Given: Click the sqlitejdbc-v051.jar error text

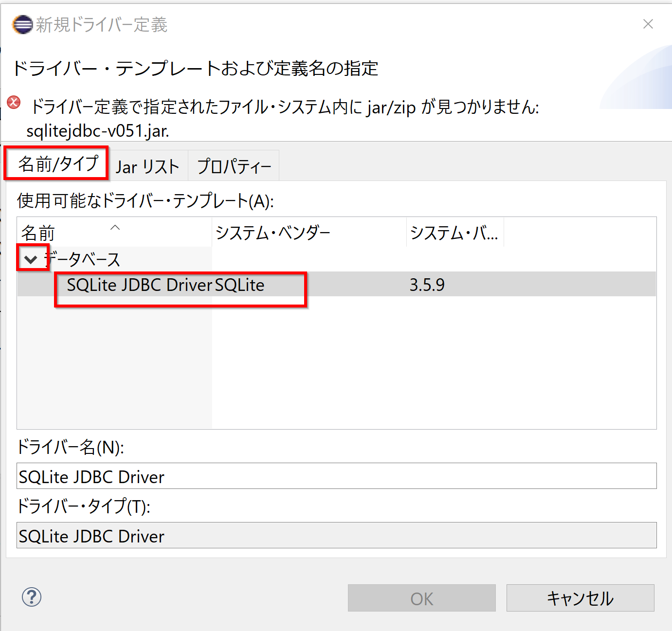Looking at the screenshot, I should pyautogui.click(x=98, y=131).
